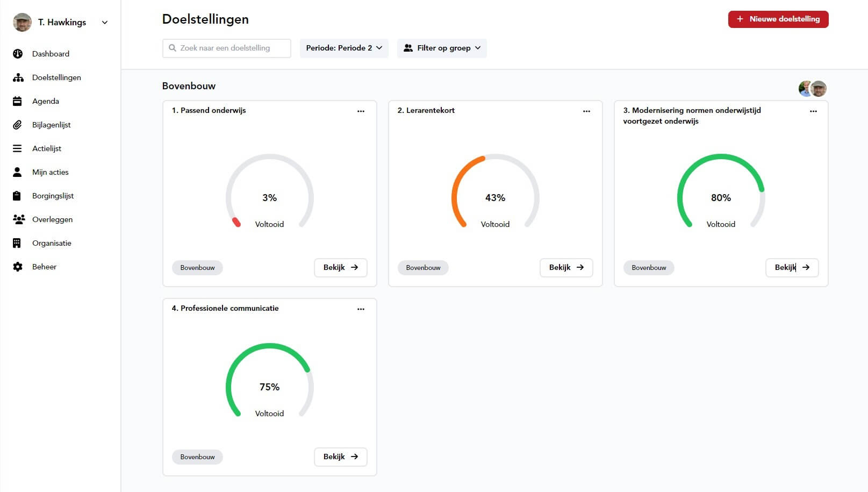This screenshot has height=492, width=868.
Task: Click Bekijk on Professionele communicatie card
Action: pyautogui.click(x=340, y=457)
